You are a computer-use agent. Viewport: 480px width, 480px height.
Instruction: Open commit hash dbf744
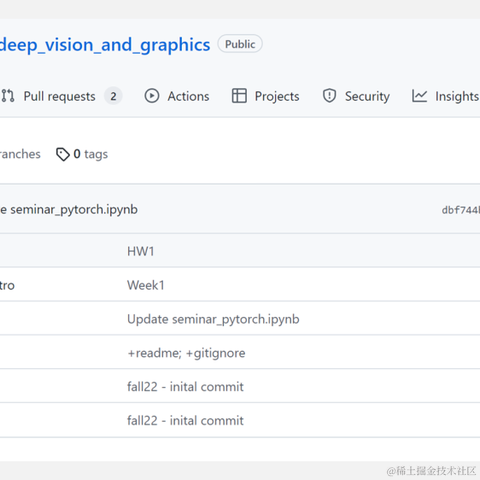[461, 210]
